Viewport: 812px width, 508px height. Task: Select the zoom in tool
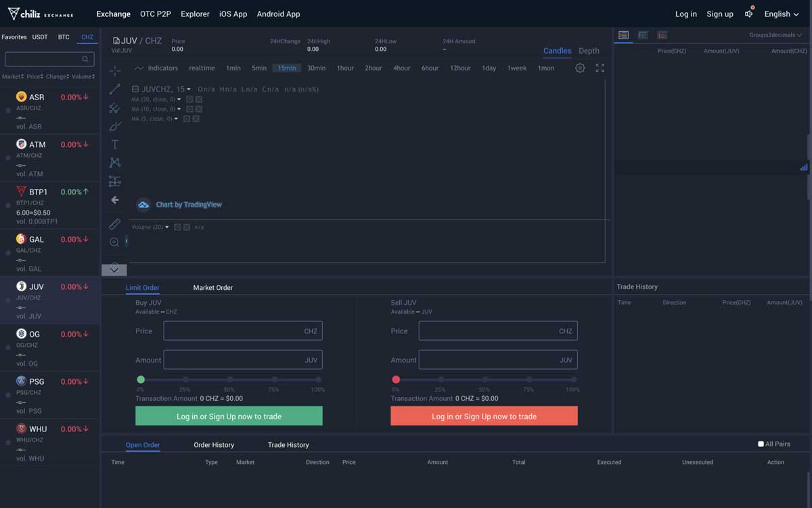pyautogui.click(x=114, y=242)
